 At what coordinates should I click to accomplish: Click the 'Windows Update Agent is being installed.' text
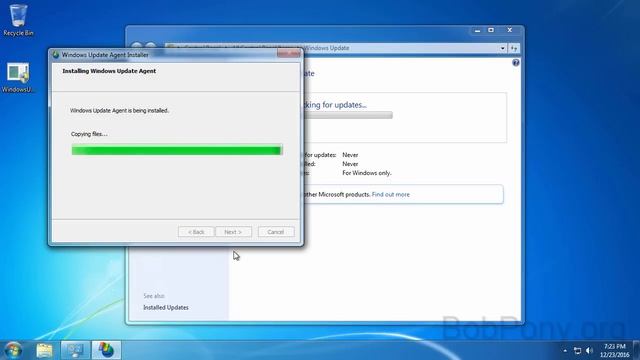[119, 111]
